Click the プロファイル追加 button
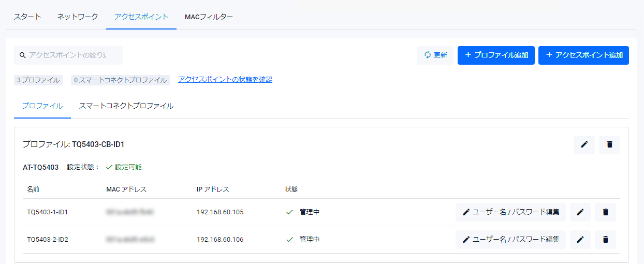644x264 pixels. click(495, 55)
